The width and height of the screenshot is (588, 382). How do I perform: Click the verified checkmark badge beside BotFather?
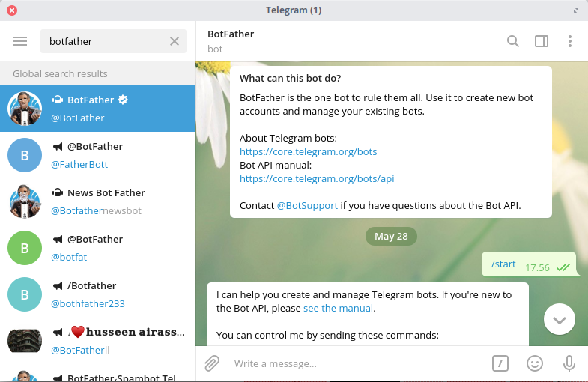(x=123, y=100)
